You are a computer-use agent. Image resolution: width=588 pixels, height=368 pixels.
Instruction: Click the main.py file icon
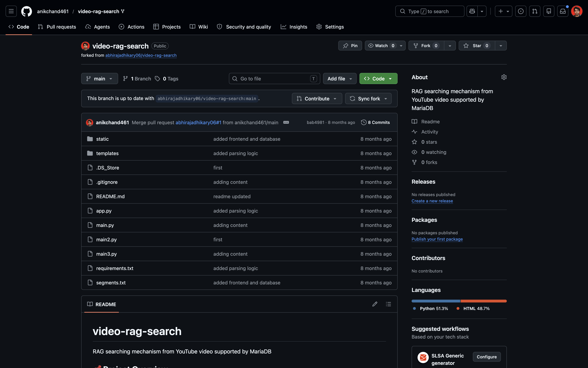tap(90, 225)
